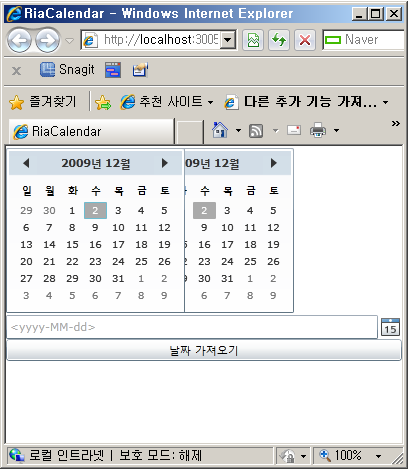Expand the status bar security dropdown arrow
This screenshot has height=469, width=408.
tap(303, 456)
